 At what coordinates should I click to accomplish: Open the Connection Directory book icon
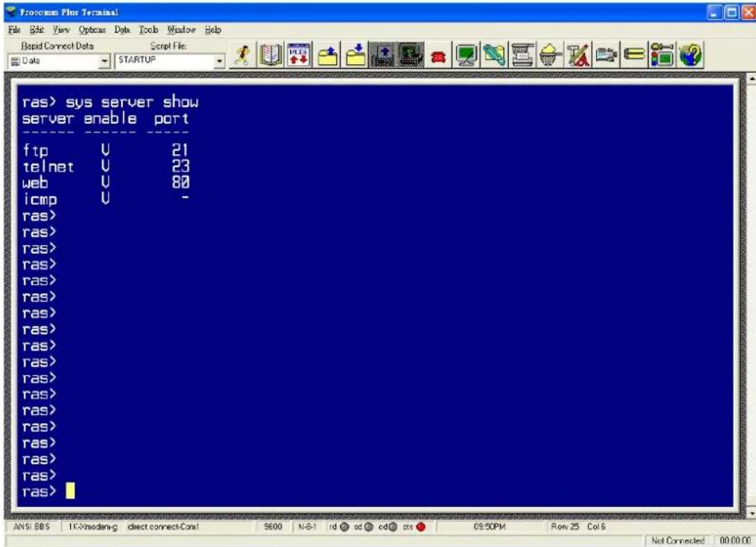271,55
